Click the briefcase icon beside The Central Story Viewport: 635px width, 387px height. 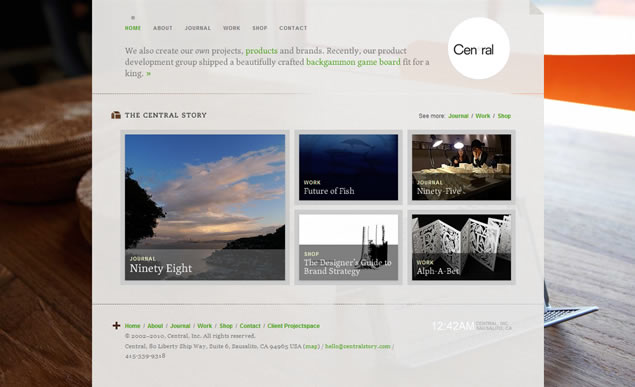click(116, 115)
